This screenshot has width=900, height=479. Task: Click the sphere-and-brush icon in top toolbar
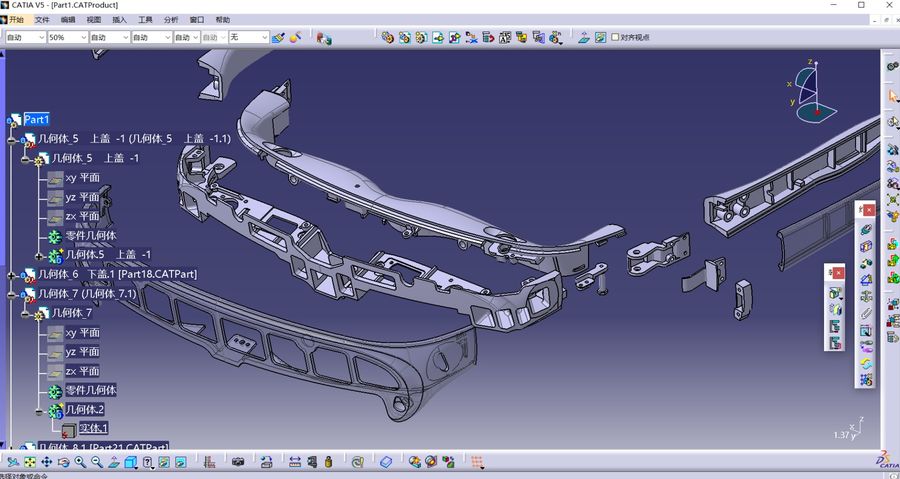[x=296, y=37]
